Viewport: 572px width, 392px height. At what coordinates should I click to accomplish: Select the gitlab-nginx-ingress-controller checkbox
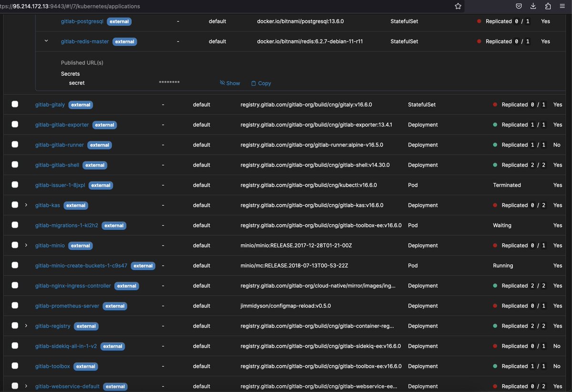coord(15,285)
